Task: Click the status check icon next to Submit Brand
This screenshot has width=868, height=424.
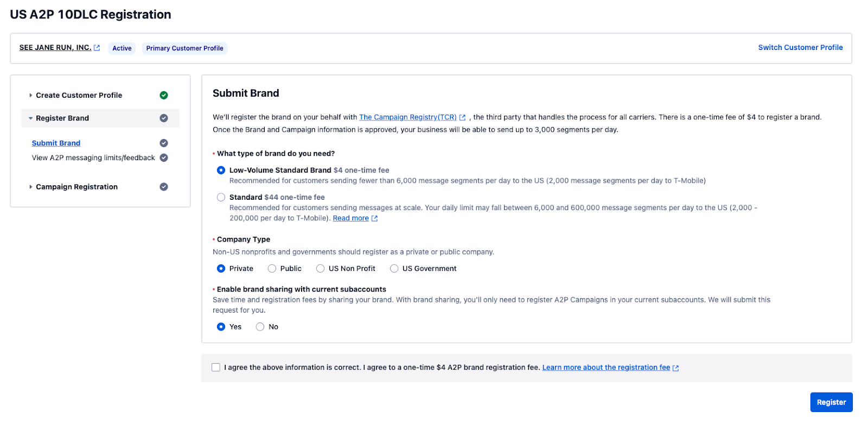Action: click(164, 143)
